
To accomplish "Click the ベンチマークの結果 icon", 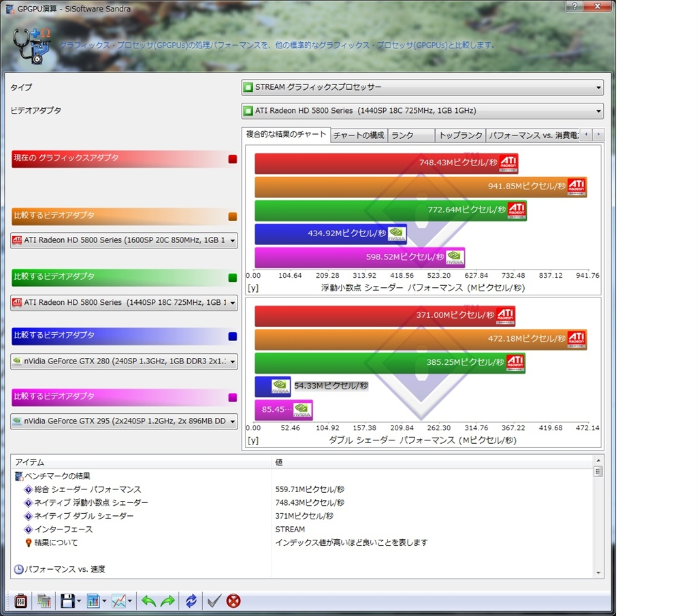I will [18, 476].
